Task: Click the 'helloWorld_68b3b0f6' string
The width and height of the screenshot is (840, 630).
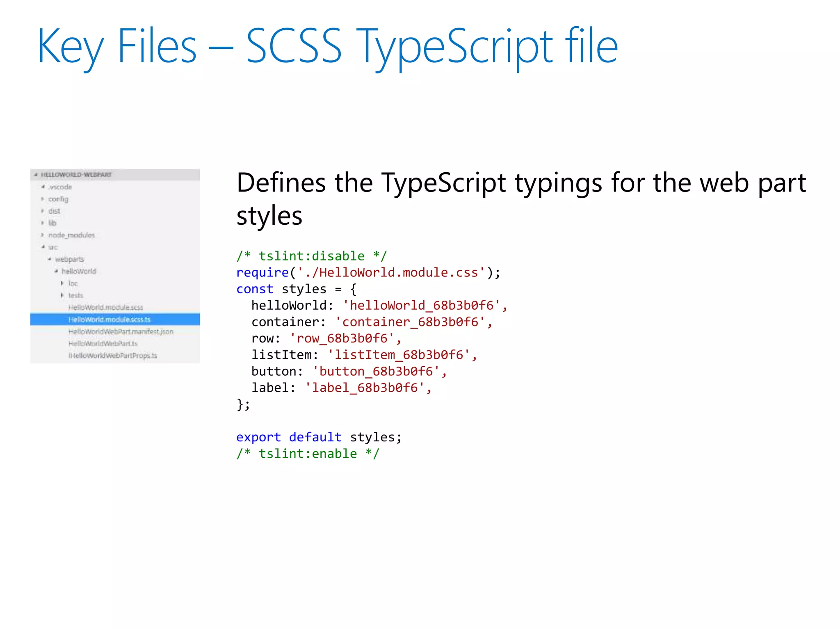Action: pyautogui.click(x=422, y=306)
